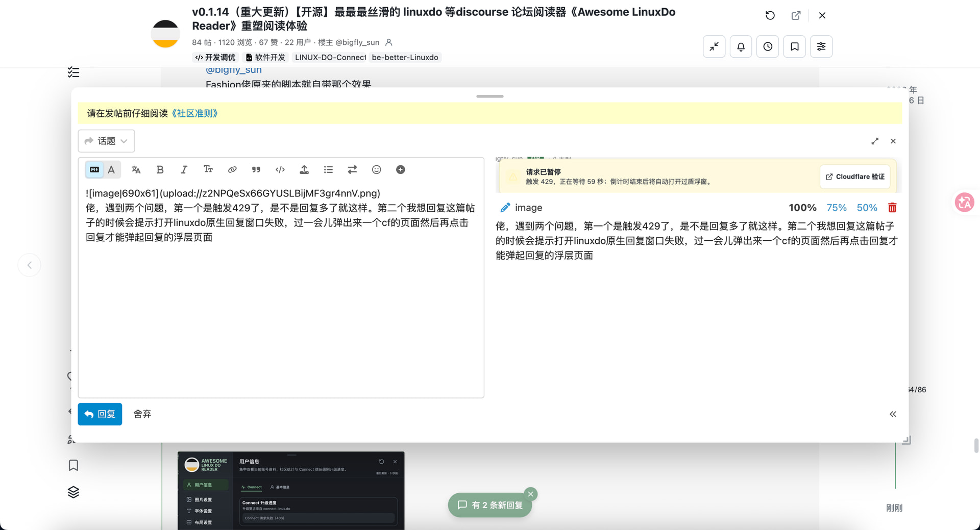Click the "刚刚" timestamp text
This screenshot has height=530, width=980.
click(894, 508)
